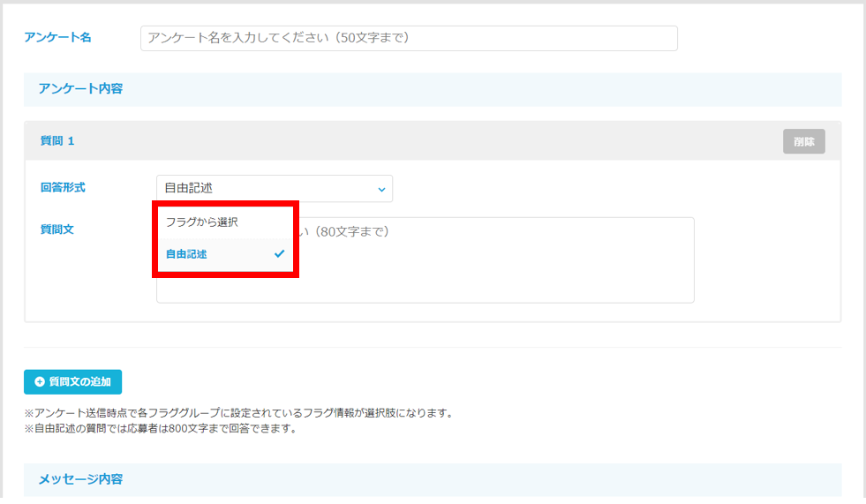Choose the 自由記述 option in the list
866x504 pixels.
click(x=187, y=254)
